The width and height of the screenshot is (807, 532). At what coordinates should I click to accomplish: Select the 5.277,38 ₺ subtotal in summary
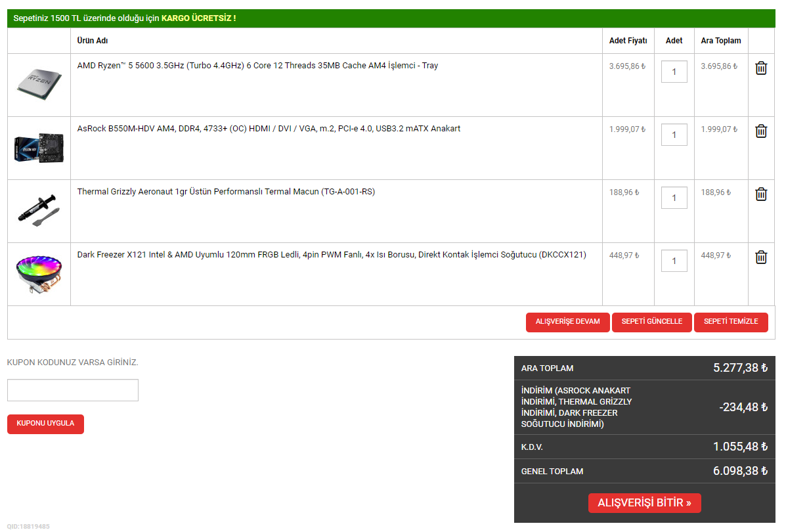[x=741, y=368]
